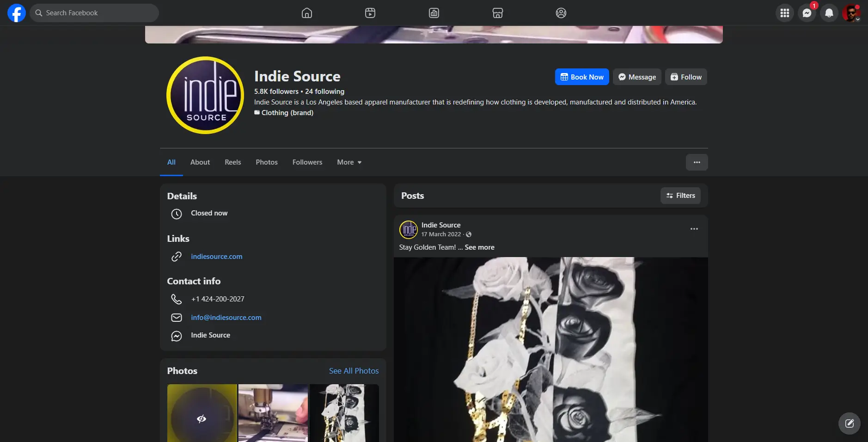This screenshot has width=868, height=442.
Task: Open the hidden photo thumbnail with eye-slash
Action: pos(202,413)
